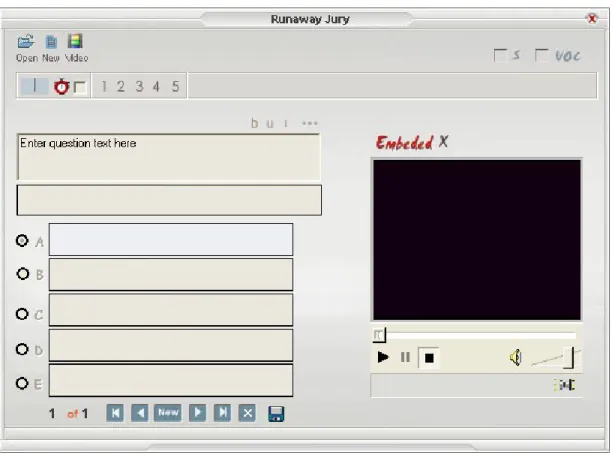Enable the VOC checkbox
This screenshot has width=615, height=455.
pyautogui.click(x=541, y=55)
